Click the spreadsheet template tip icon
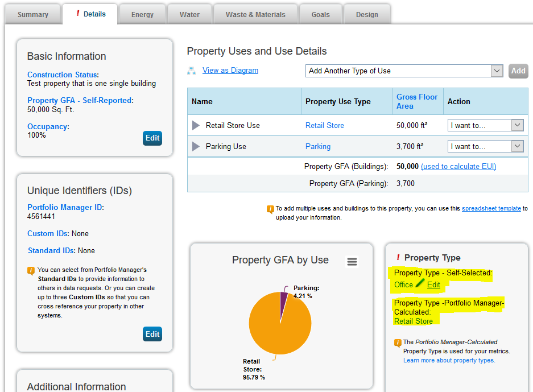 [270, 209]
